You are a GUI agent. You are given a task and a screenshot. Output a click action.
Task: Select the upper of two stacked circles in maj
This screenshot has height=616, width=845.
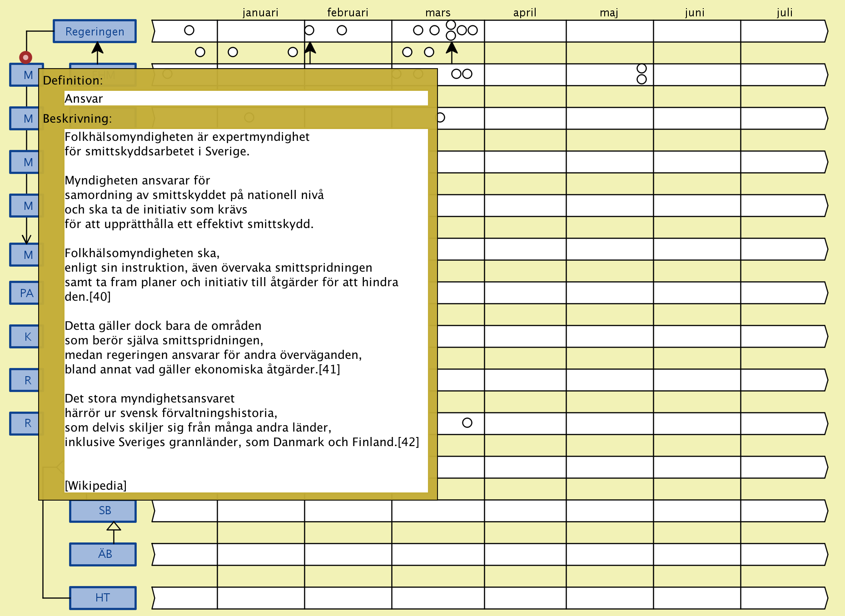click(641, 69)
